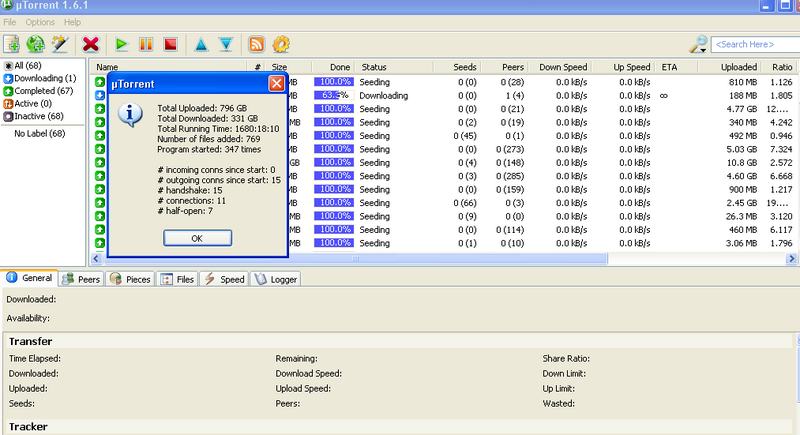
Task: Select torrent row with ratio 7.324
Action: click(x=444, y=149)
